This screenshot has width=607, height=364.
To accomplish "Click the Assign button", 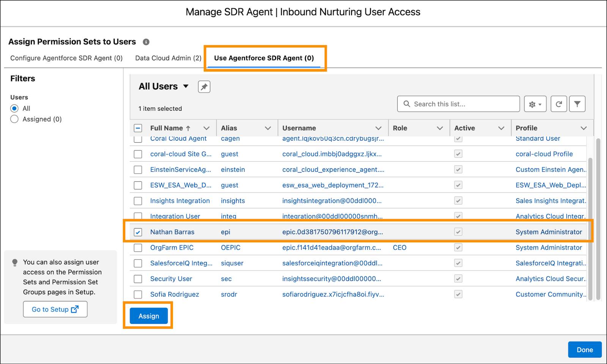I will point(149,316).
